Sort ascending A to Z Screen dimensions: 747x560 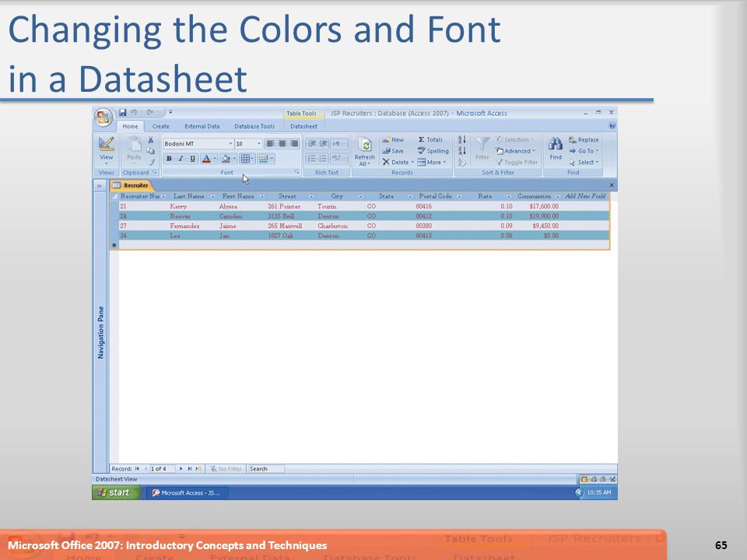coord(461,139)
